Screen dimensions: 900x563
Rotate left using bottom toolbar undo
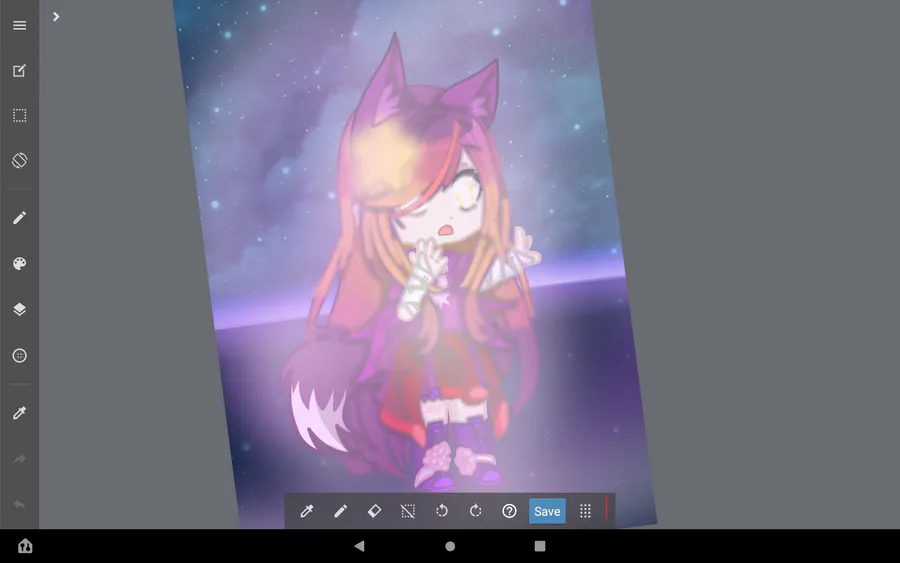pyautogui.click(x=441, y=511)
